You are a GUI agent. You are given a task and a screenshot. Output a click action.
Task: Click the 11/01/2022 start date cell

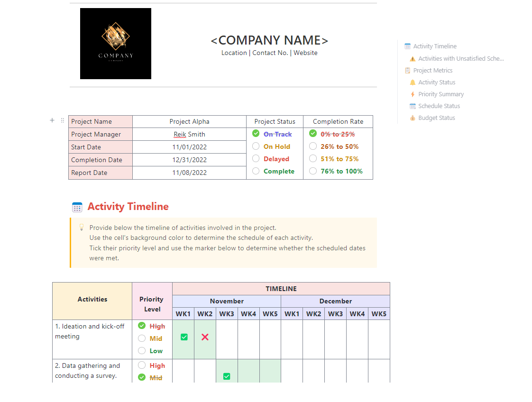(x=189, y=147)
